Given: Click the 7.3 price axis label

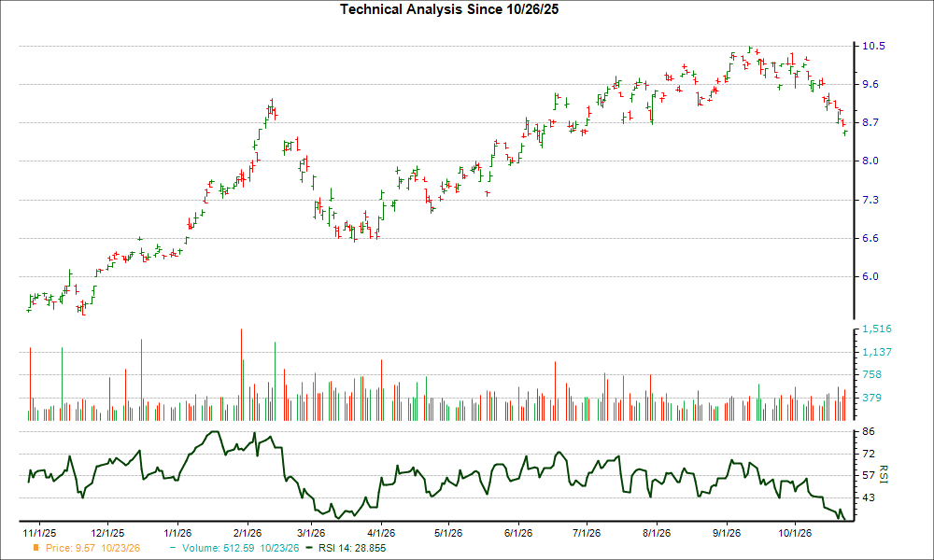Looking at the screenshot, I should coord(870,200).
